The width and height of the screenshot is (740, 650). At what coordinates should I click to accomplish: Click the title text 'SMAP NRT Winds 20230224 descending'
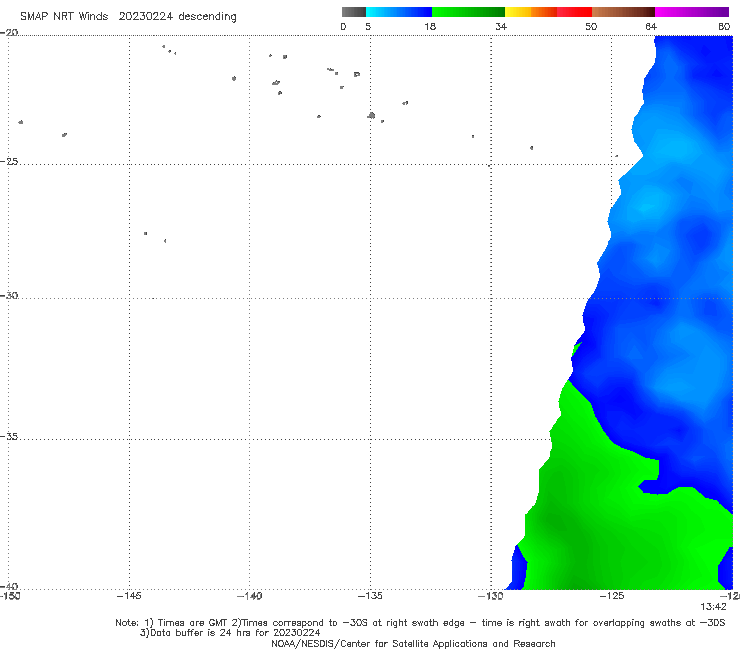[x=128, y=16]
